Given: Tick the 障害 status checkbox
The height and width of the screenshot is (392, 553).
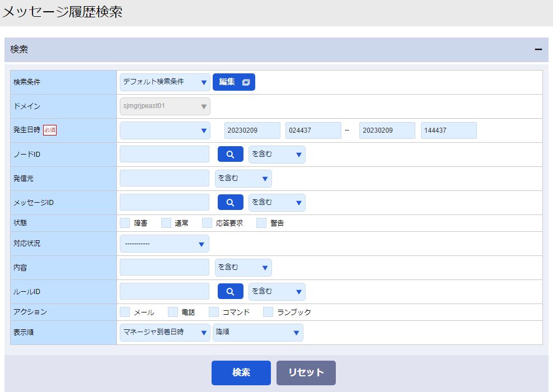Looking at the screenshot, I should (x=125, y=223).
